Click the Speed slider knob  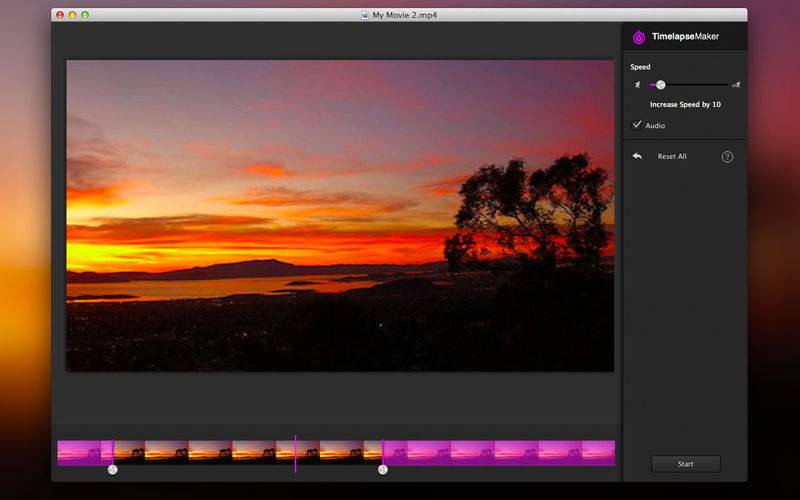(660, 85)
